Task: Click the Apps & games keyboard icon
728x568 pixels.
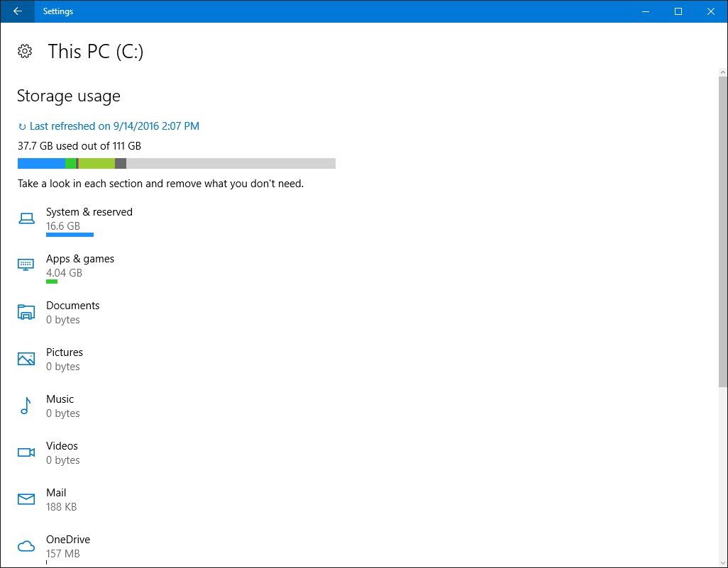Action: click(26, 264)
